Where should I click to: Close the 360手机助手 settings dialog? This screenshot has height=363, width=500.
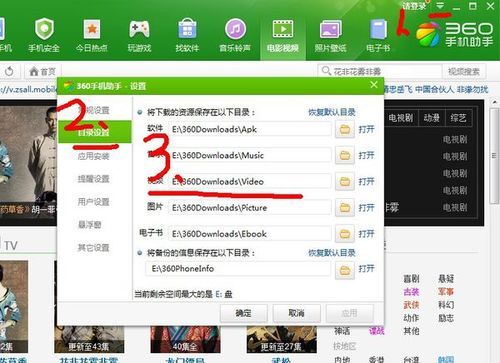click(374, 85)
